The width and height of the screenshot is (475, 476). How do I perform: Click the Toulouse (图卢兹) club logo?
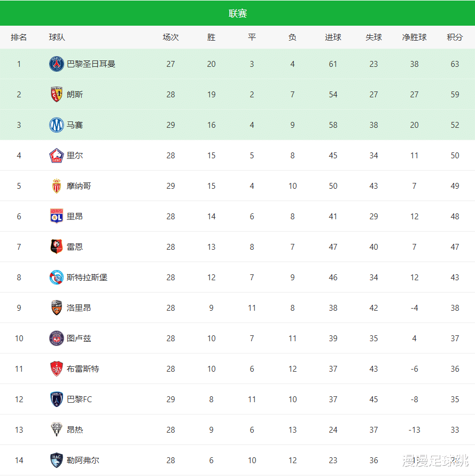pyautogui.click(x=57, y=339)
